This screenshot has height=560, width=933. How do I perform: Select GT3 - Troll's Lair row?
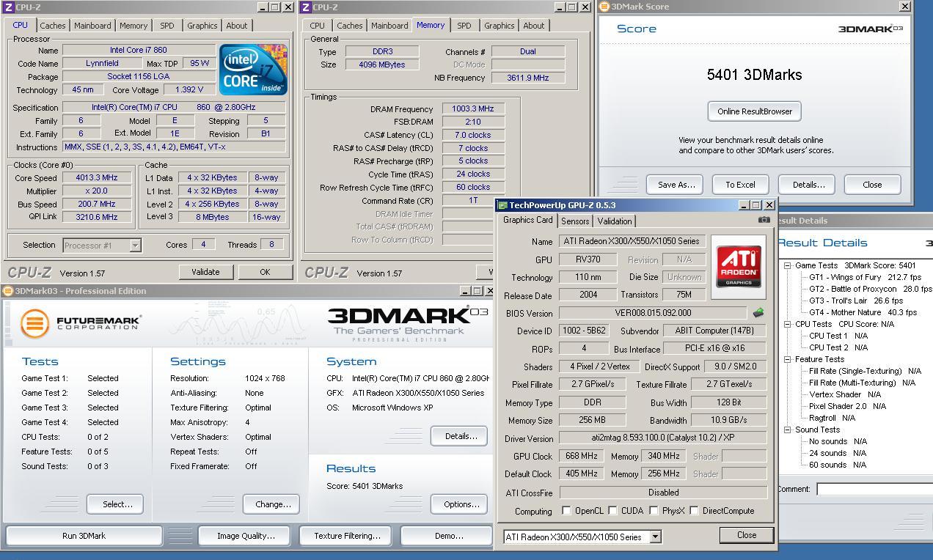coord(856,301)
